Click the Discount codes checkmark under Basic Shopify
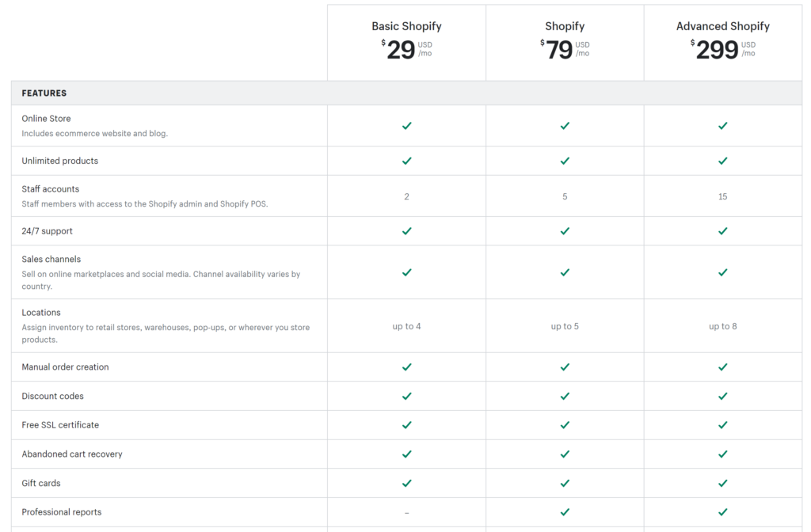The image size is (811, 532). click(x=406, y=396)
